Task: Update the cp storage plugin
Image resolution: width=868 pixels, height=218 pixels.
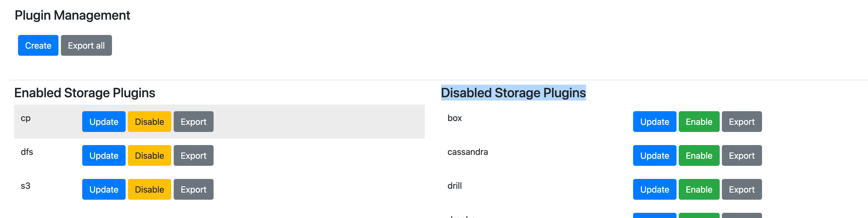Action: coord(104,122)
